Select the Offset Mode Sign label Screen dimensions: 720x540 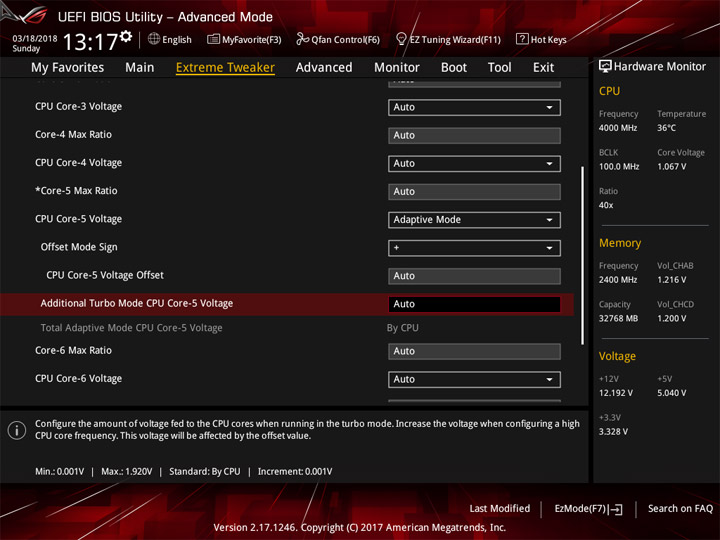click(79, 247)
